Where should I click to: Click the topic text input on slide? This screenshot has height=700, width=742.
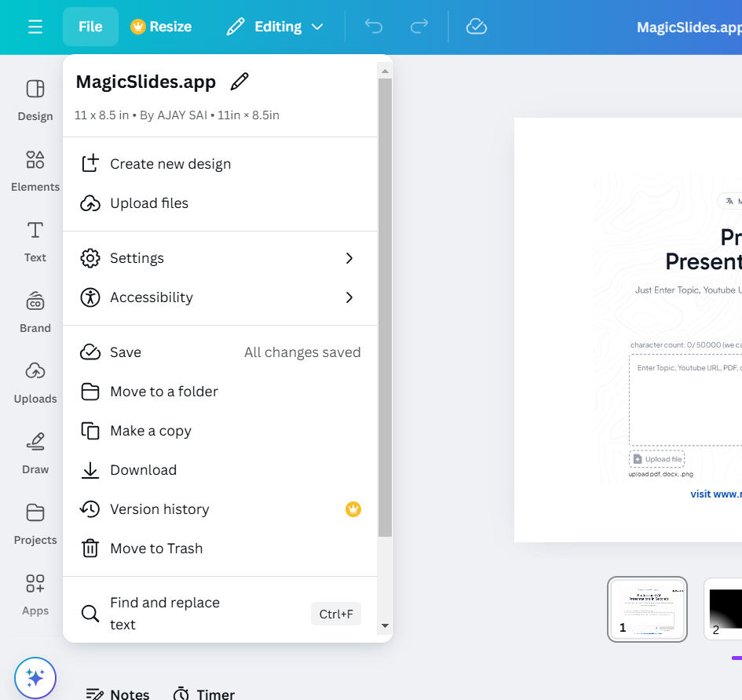point(685,400)
